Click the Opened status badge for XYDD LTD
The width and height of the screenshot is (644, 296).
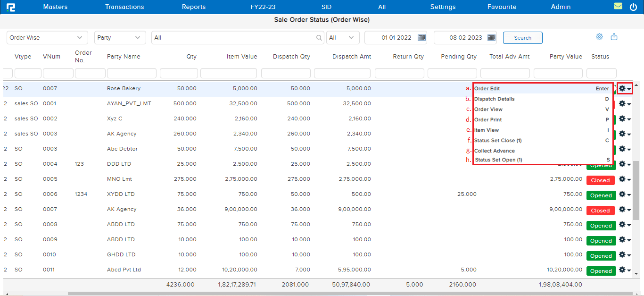point(601,195)
